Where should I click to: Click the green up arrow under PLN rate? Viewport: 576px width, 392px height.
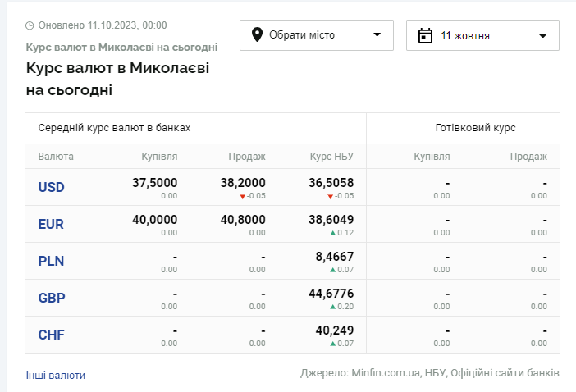[x=332, y=271]
